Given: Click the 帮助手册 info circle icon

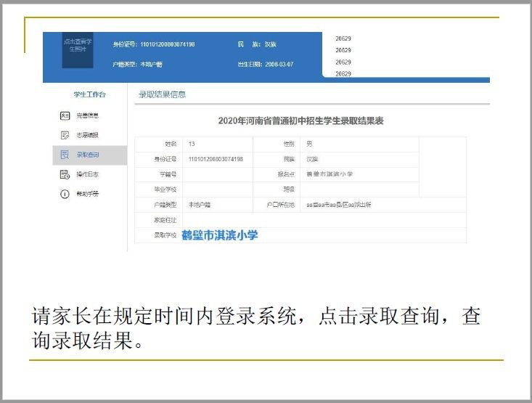Looking at the screenshot, I should click(64, 194).
